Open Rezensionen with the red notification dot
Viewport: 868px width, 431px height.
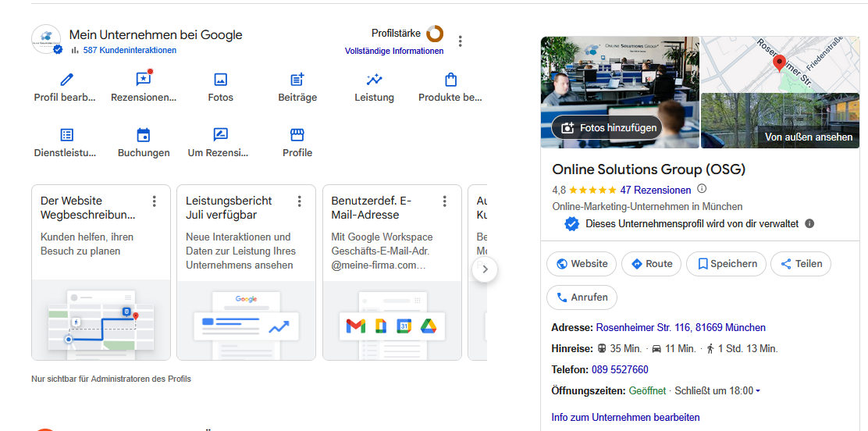[144, 79]
